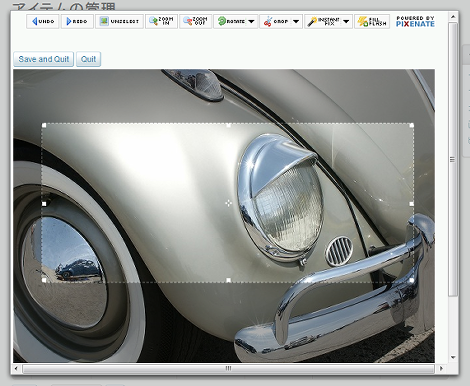Screen dimensions: 470x386
Task: Click the Undo toolbar button
Action: coord(43,21)
